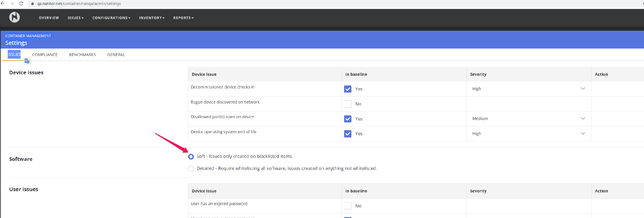Enable User has an expired password checkbox
This screenshot has width=644, height=218.
(348, 206)
